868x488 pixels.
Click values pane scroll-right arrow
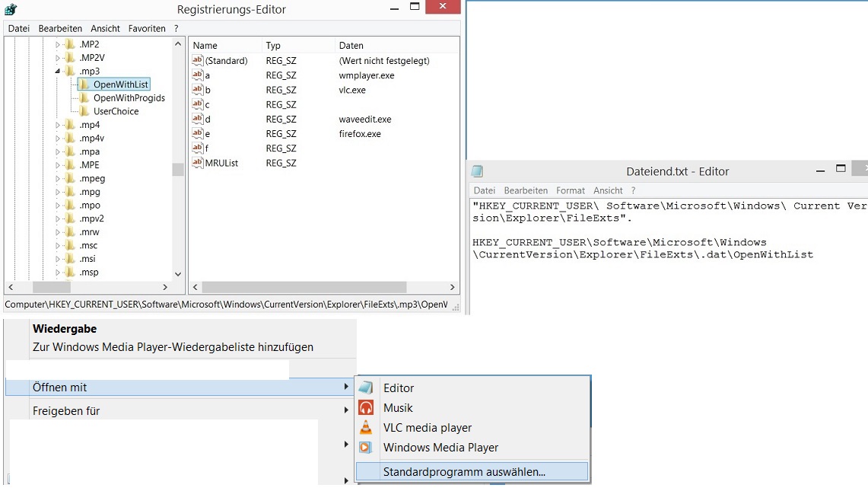453,287
